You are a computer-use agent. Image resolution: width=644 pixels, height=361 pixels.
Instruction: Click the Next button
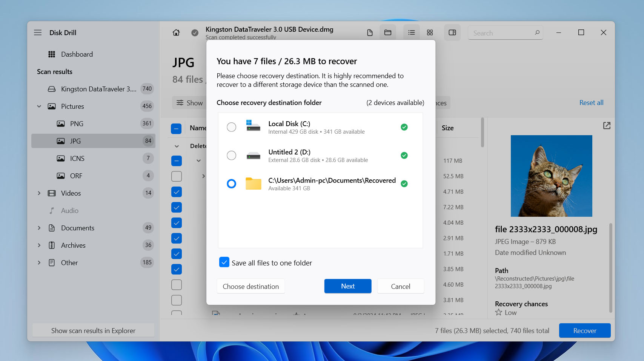pyautogui.click(x=348, y=286)
